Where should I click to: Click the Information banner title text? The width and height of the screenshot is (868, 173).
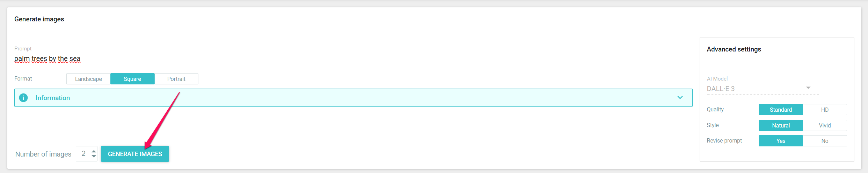coord(53,98)
